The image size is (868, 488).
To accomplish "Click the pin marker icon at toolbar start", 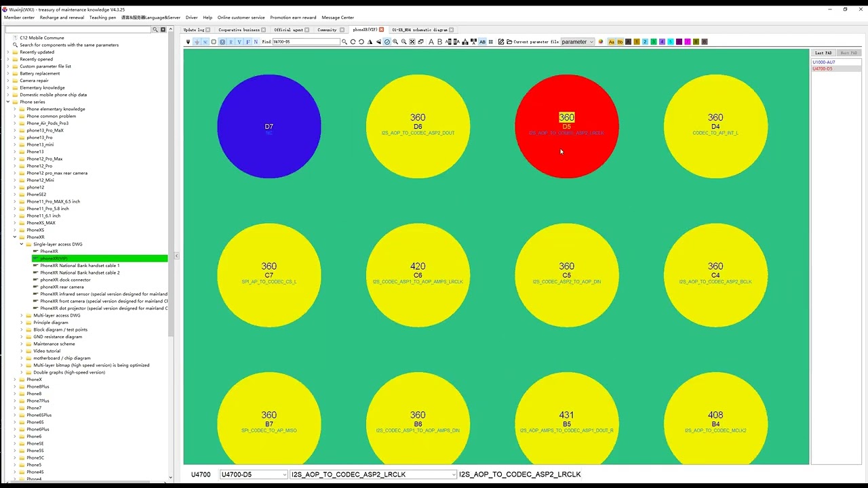I will (x=189, y=41).
